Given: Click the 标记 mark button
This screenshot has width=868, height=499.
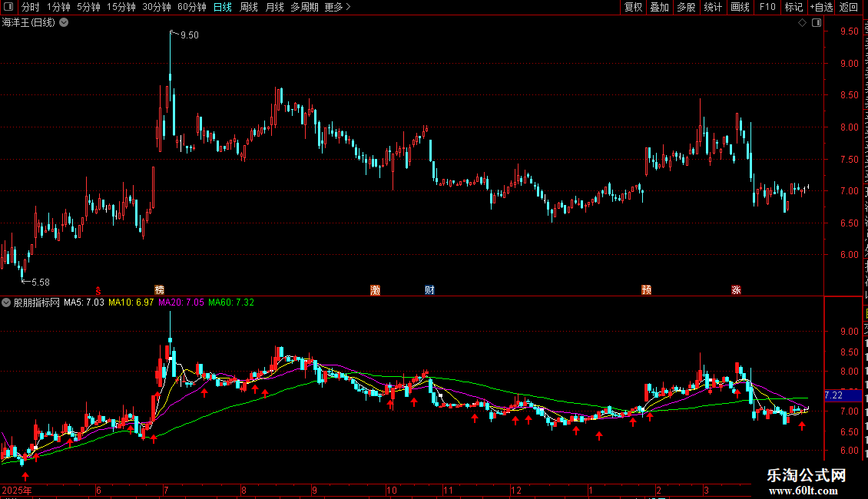Looking at the screenshot, I should [793, 7].
